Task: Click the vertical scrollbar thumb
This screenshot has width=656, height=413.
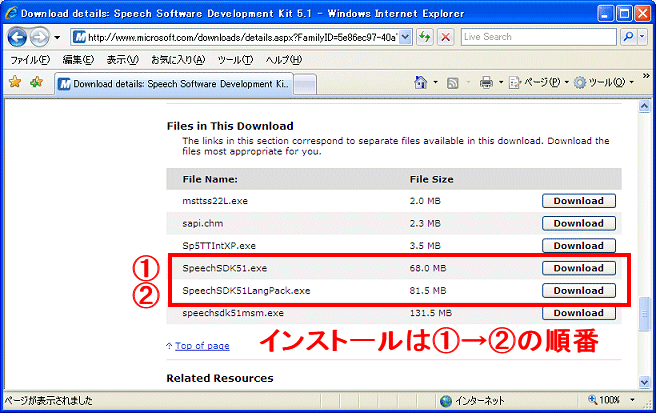Action: 644,314
